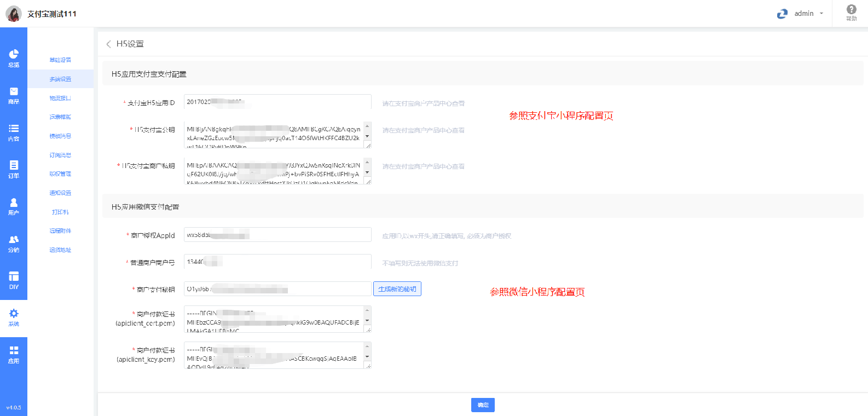Viewport: 868px width, 416px height.
Task: Select 远程附件 in the settings menu
Action: (x=60, y=231)
